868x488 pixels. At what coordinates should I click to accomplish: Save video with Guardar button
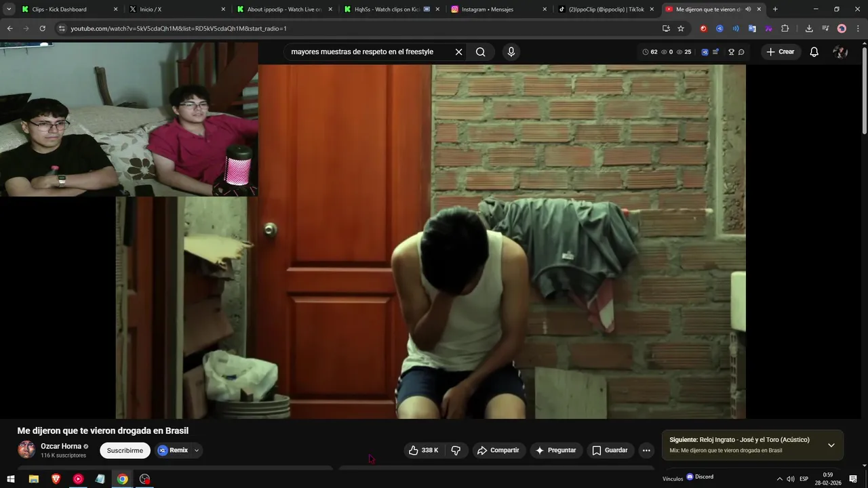tap(610, 450)
